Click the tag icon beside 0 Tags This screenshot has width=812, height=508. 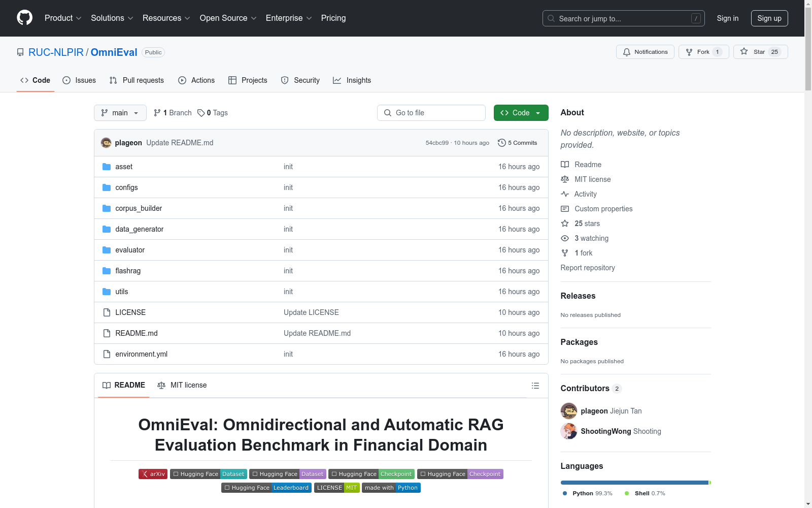(201, 113)
